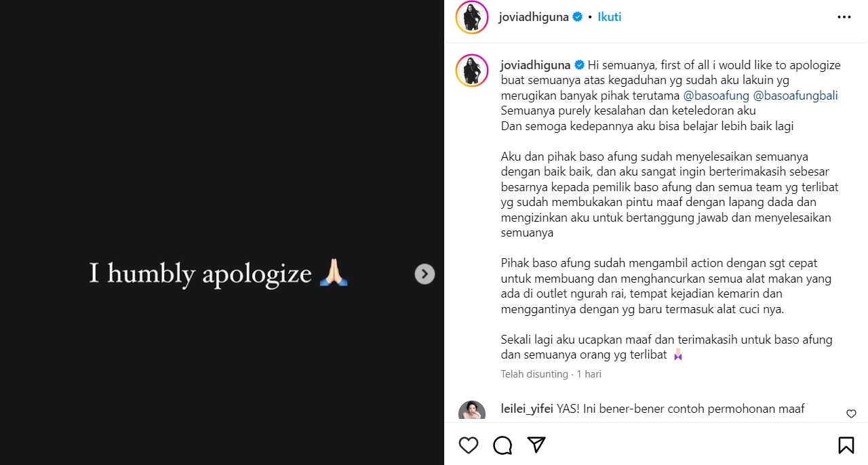Open leilei_yifei username in comments
868x465 pixels.
[527, 409]
